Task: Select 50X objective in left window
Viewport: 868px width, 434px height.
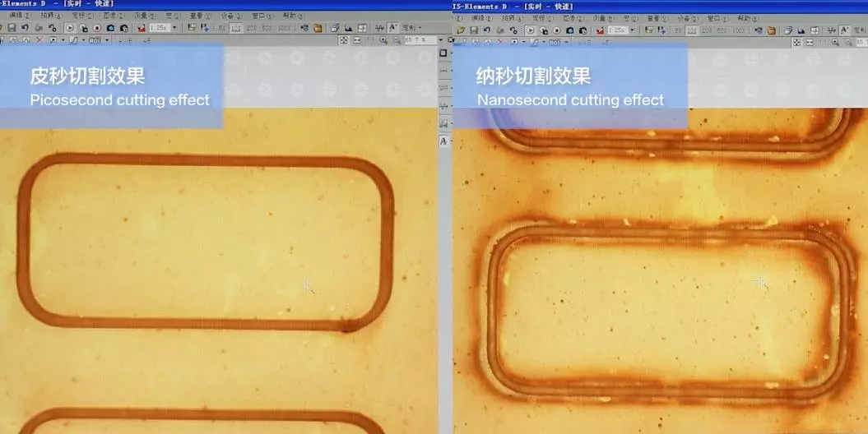Action: [267, 28]
